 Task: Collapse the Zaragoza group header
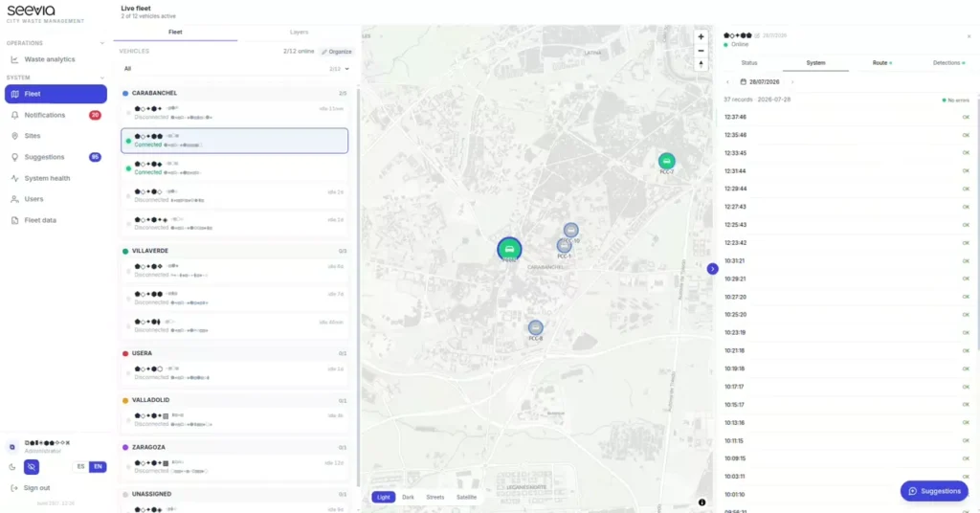coord(234,447)
